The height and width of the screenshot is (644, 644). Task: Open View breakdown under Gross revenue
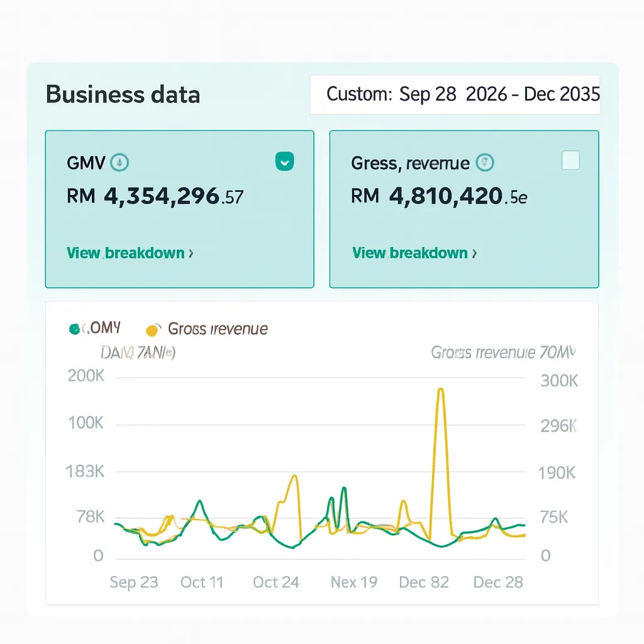pos(414,253)
